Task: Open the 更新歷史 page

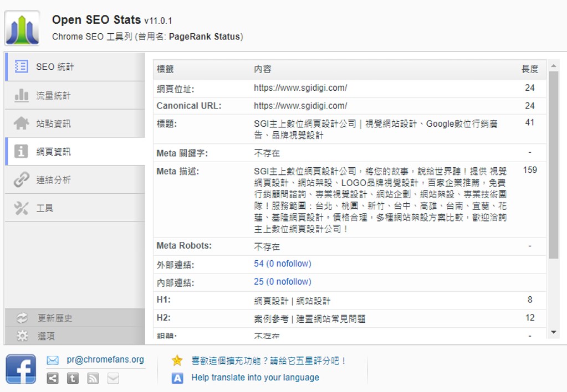Action: (x=75, y=318)
